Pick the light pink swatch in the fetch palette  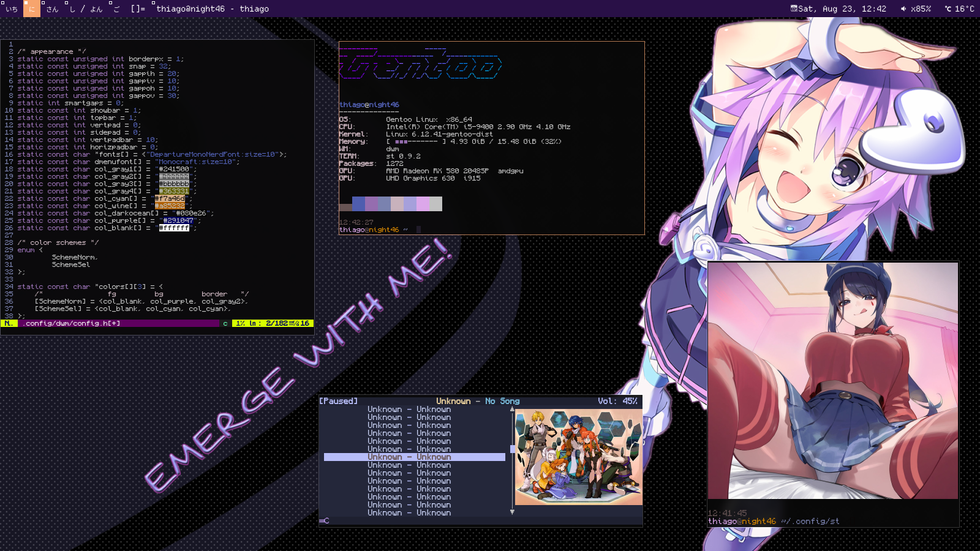click(423, 204)
